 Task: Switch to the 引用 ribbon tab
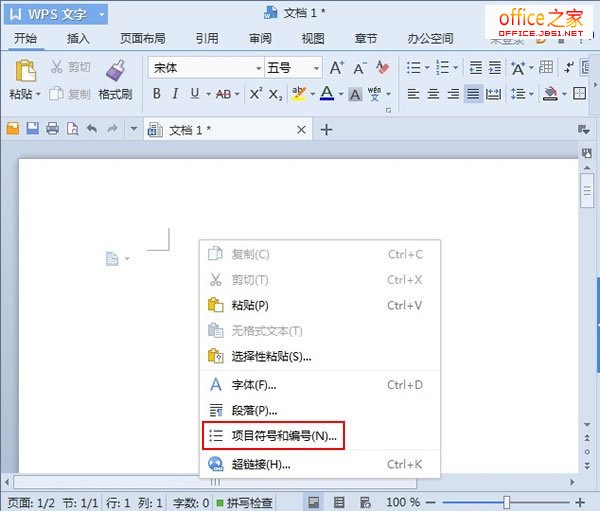pos(207,38)
